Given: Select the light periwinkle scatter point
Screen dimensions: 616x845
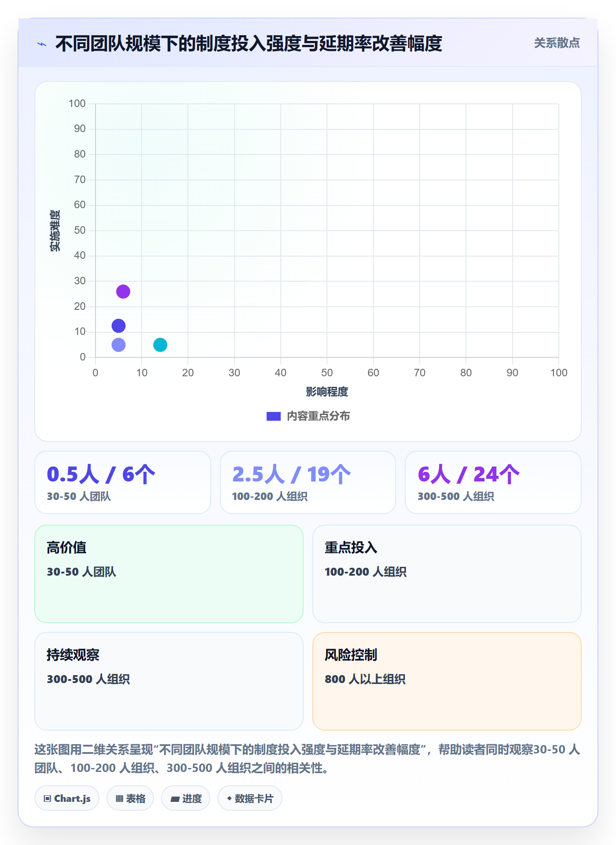Looking at the screenshot, I should pyautogui.click(x=118, y=345).
